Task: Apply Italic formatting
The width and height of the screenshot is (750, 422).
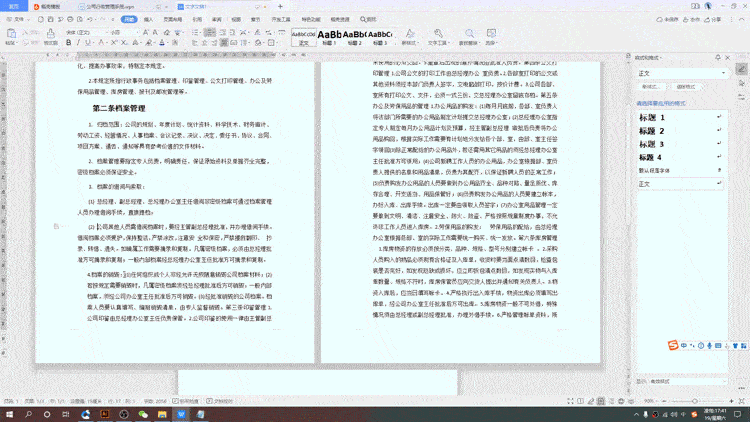Action: coord(78,43)
